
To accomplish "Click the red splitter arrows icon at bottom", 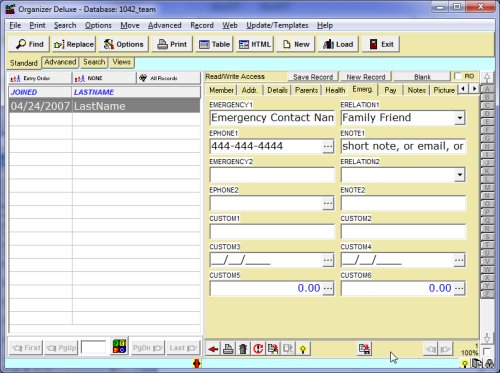I will point(197,363).
